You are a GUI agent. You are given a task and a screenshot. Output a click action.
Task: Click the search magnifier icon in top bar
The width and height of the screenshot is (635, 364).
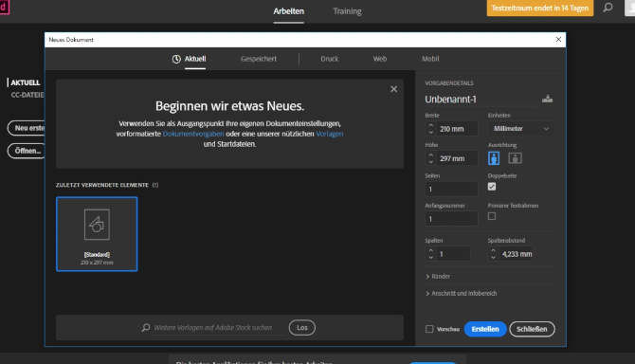[608, 8]
